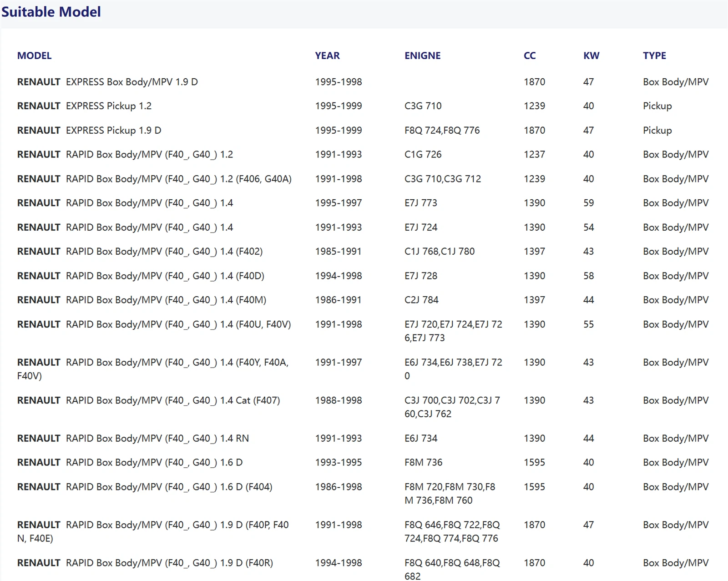
Task: Click the KW value 54
Action: (x=588, y=227)
